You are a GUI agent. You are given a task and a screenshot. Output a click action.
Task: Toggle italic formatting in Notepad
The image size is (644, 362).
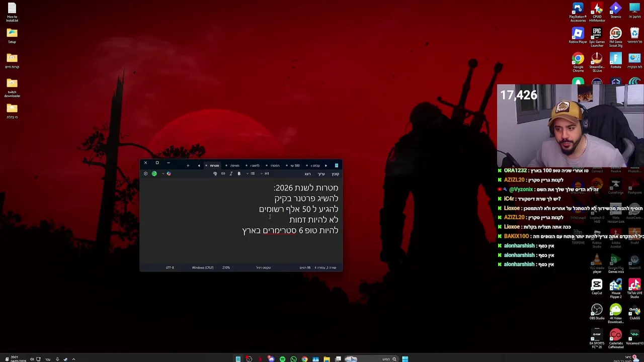[231, 173]
